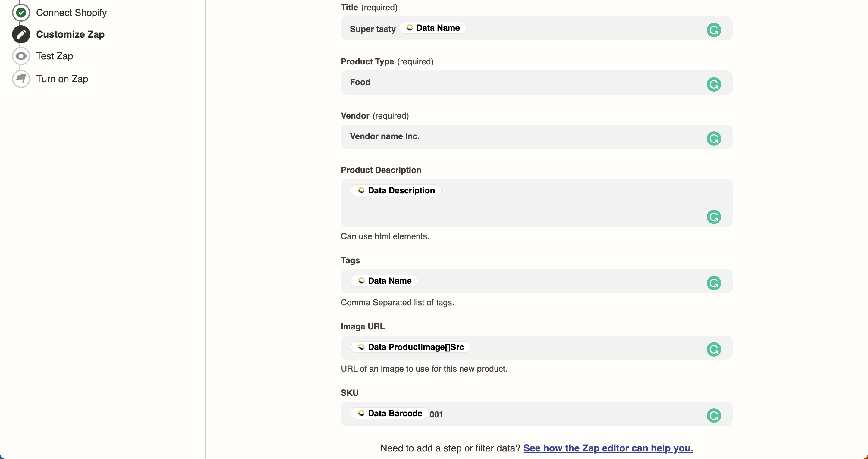Click into the Vendor input field
868x459 pixels.
click(522, 137)
